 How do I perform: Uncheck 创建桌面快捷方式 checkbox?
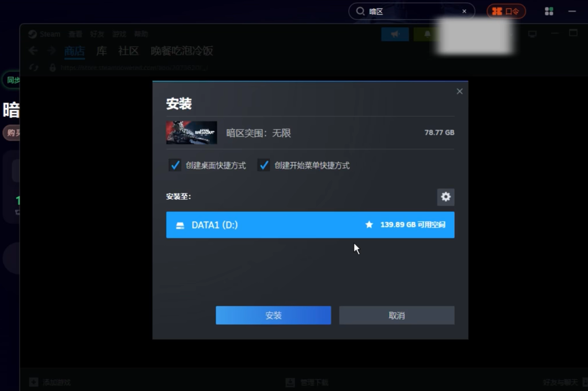[175, 165]
